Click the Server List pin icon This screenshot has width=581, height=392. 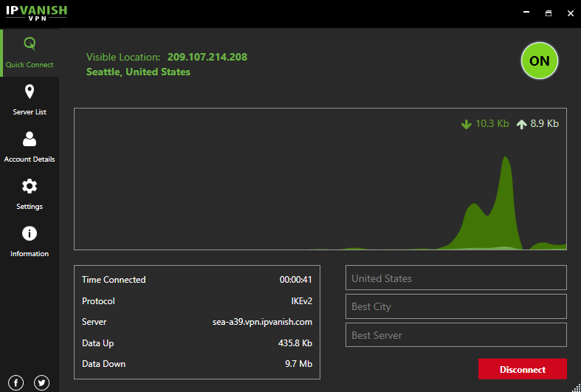30,92
